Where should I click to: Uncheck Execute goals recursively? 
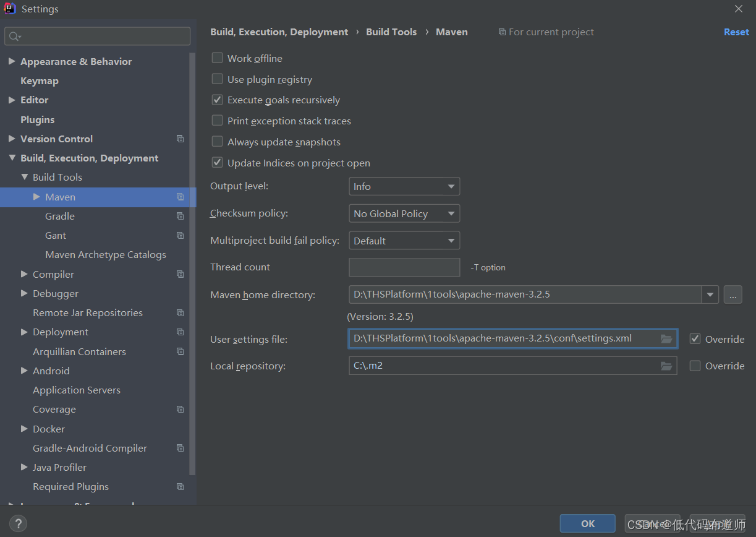[x=217, y=100]
